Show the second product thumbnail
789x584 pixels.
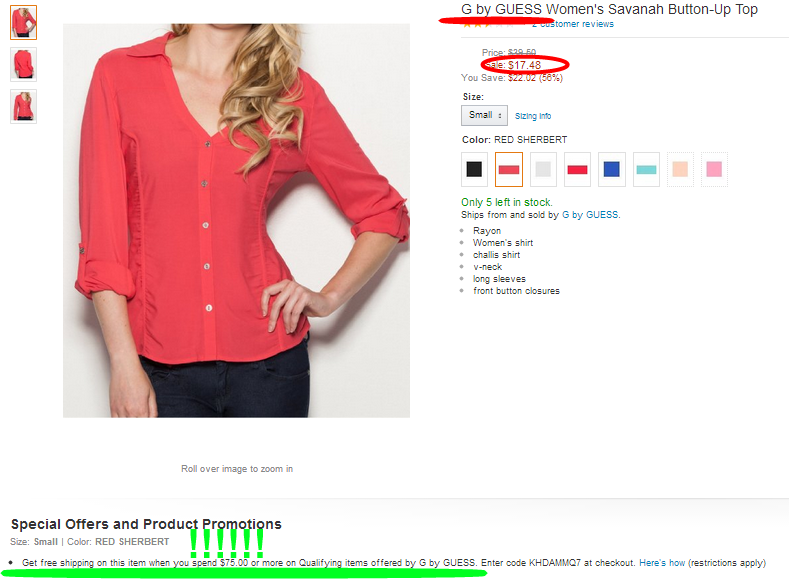[24, 64]
